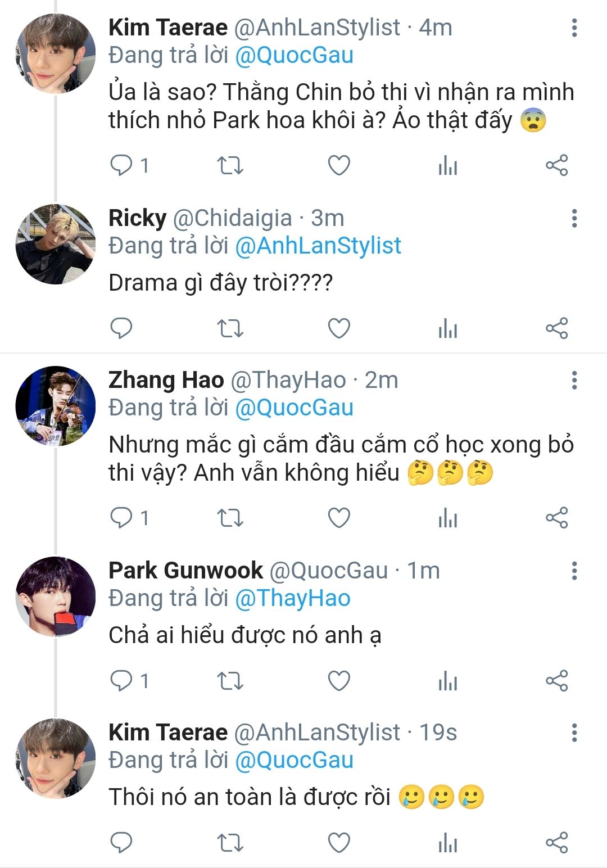
Task: Share Kim Taerae's 19s tweet
Action: [x=557, y=843]
